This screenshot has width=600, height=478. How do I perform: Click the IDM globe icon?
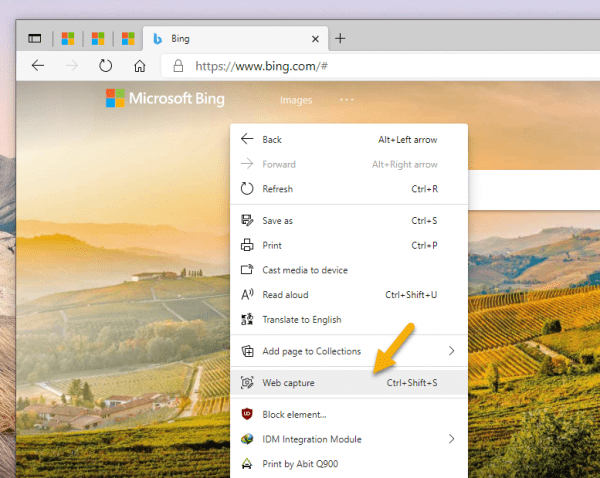click(x=247, y=439)
